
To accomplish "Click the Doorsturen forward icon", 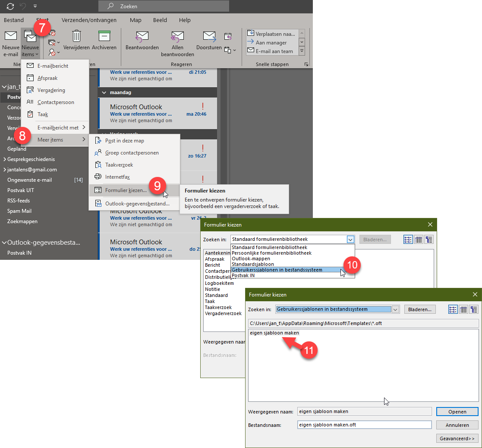I will pos(209,37).
